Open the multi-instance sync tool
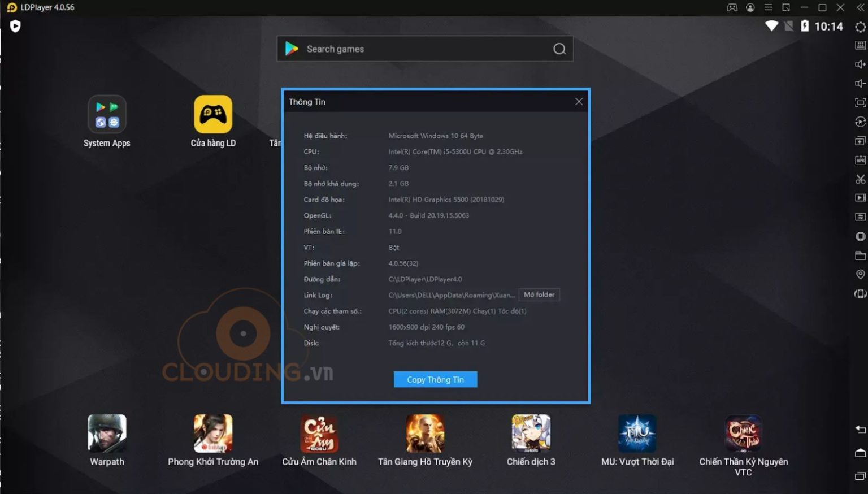868x494 pixels. (860, 216)
